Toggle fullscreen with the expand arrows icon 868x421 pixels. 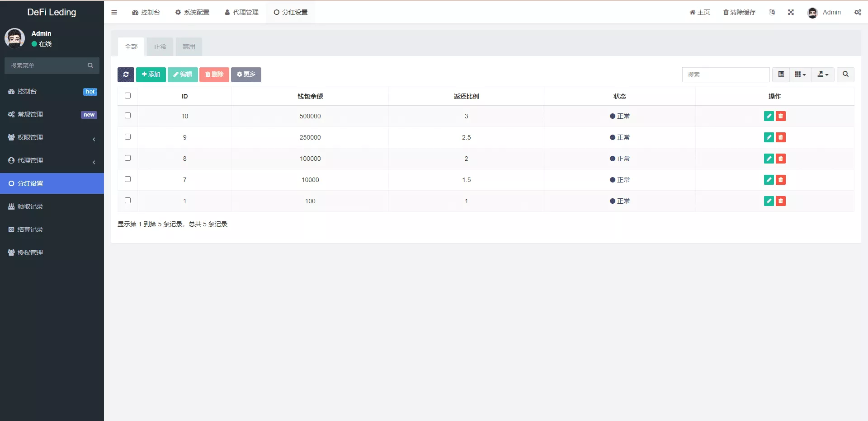tap(790, 12)
